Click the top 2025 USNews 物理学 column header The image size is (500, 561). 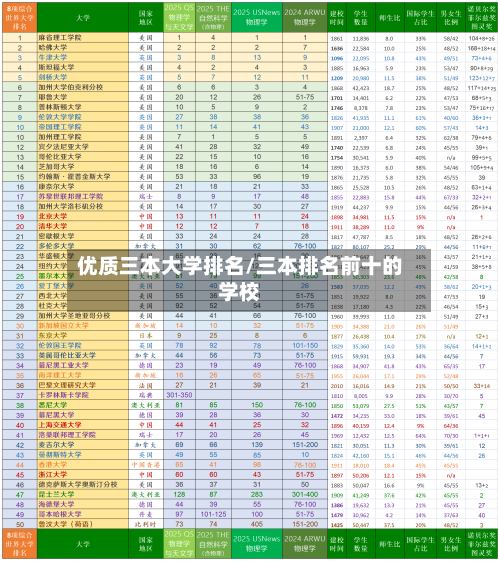(x=257, y=17)
